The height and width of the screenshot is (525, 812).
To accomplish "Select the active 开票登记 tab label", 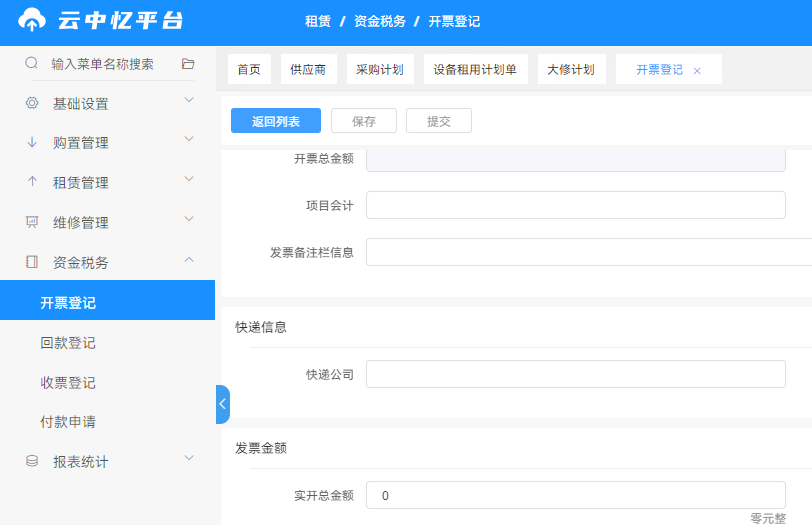I will point(660,70).
